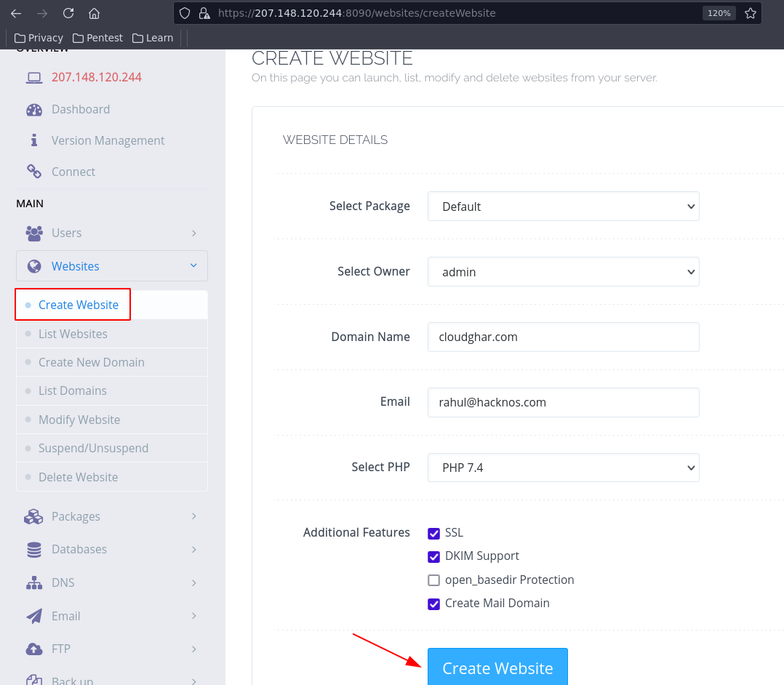Click the laptop icon beside the server IP
The height and width of the screenshot is (685, 784).
tap(34, 78)
